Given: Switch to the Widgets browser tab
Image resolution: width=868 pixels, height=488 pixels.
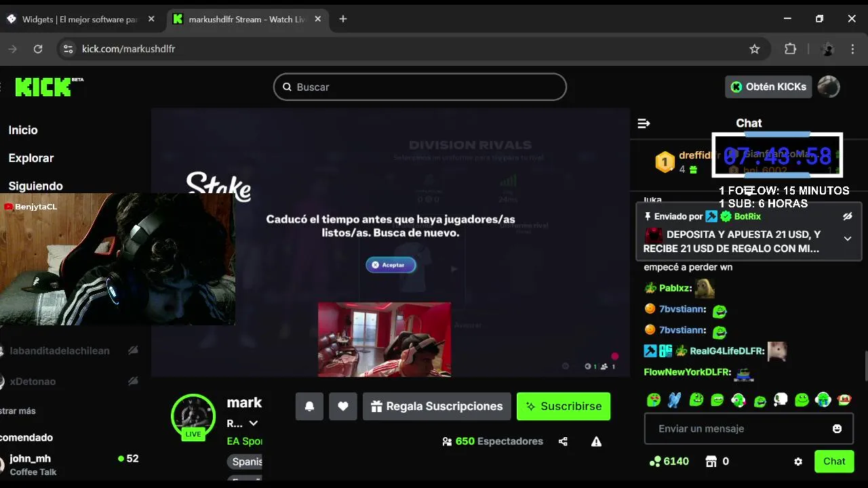Looking at the screenshot, I should 80,19.
